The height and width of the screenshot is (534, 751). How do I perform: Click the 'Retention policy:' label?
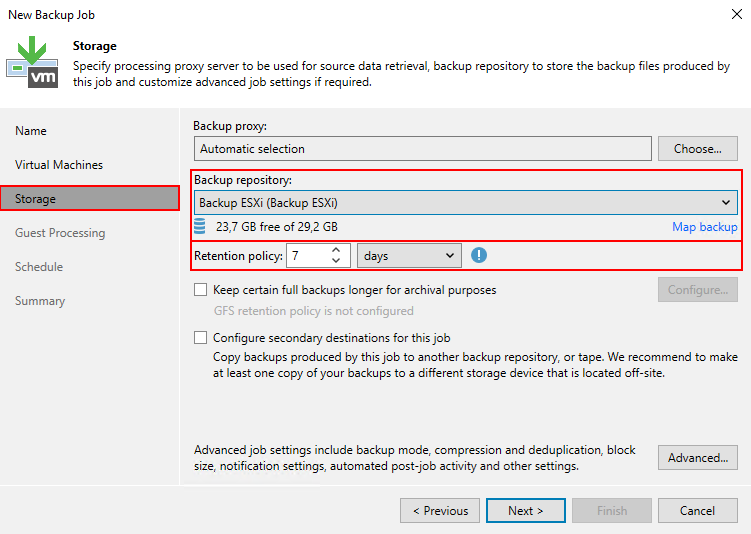click(238, 256)
